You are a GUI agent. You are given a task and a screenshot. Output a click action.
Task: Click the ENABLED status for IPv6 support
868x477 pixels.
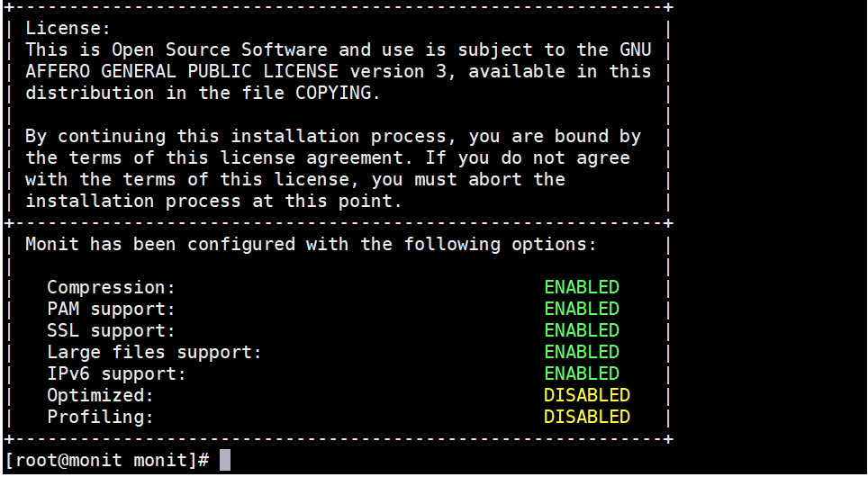point(582,373)
